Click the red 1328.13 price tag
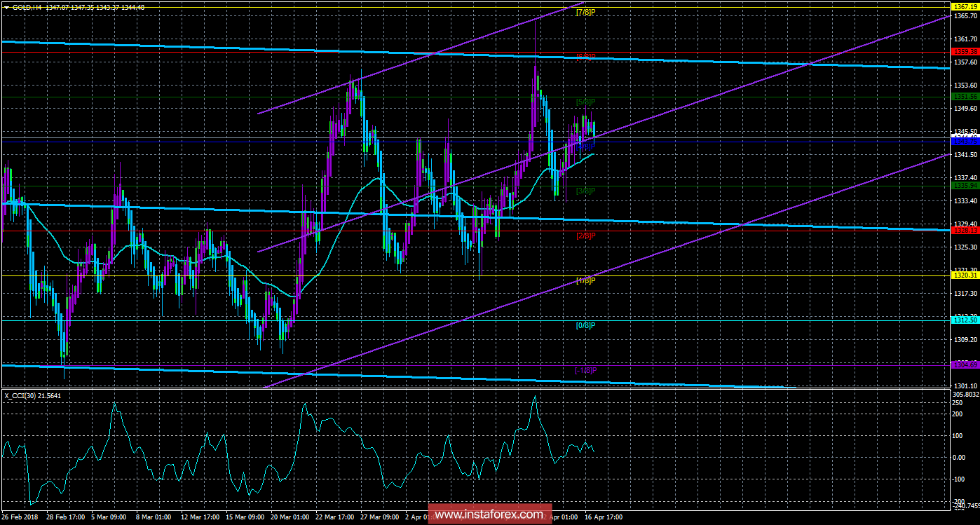The width and height of the screenshot is (980, 525). [965, 230]
